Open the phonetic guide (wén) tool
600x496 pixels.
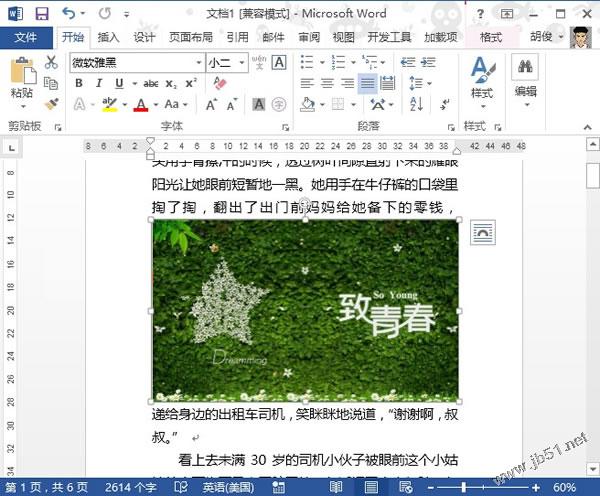click(x=259, y=62)
